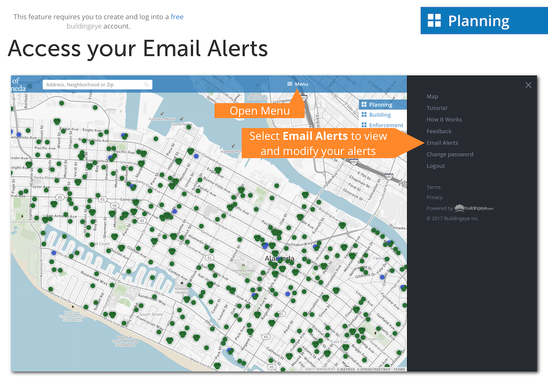Click the Alameda city label on the map
This screenshot has height=392, width=548.
tap(279, 258)
